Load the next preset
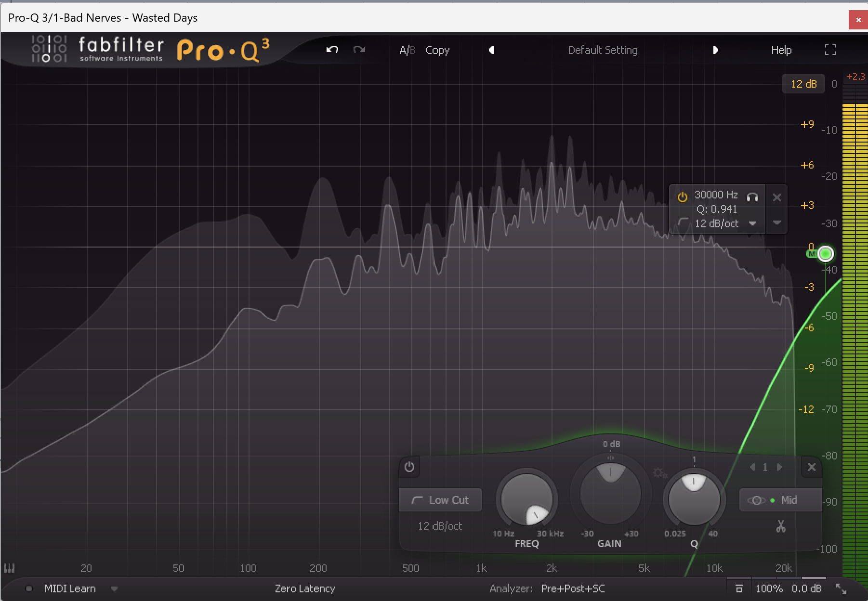The height and width of the screenshot is (601, 868). pyautogui.click(x=715, y=50)
